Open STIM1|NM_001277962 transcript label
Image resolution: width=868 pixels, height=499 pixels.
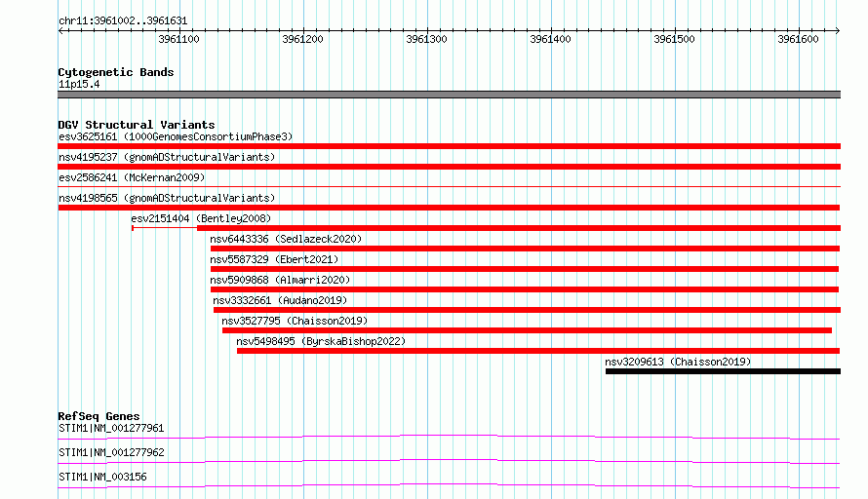click(x=111, y=452)
